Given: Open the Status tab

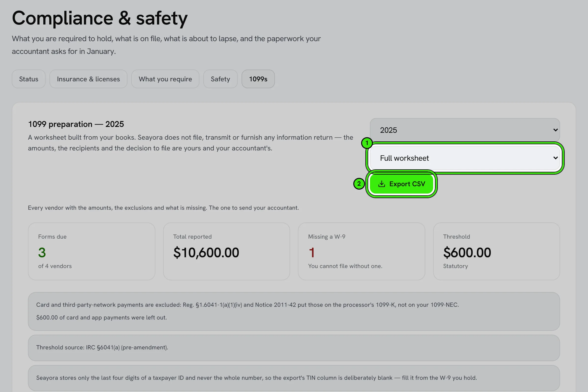Looking at the screenshot, I should pyautogui.click(x=28, y=79).
